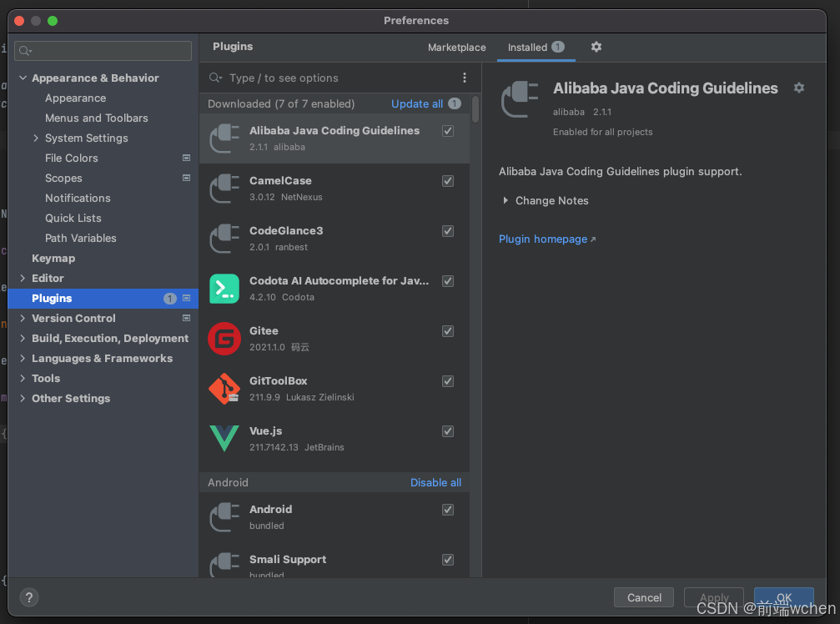This screenshot has height=624, width=840.
Task: Click the Gitee plugin logo
Action: (x=224, y=339)
